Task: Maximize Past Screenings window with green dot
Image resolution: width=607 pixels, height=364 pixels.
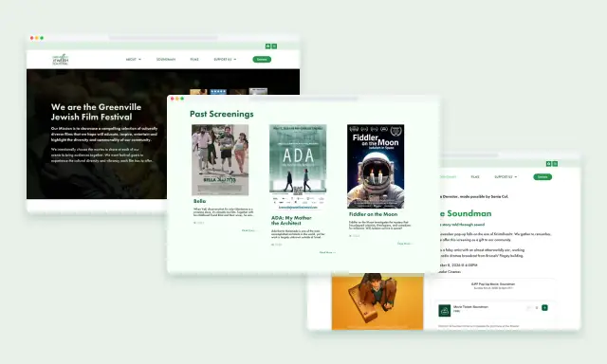Action: pyautogui.click(x=182, y=99)
